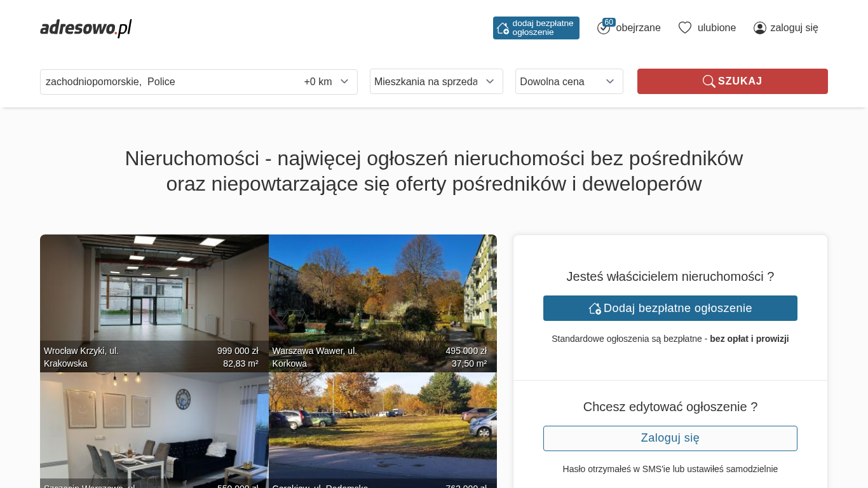Click the zaloguj się header link
The width and height of the screenshot is (868, 488).
[794, 28]
